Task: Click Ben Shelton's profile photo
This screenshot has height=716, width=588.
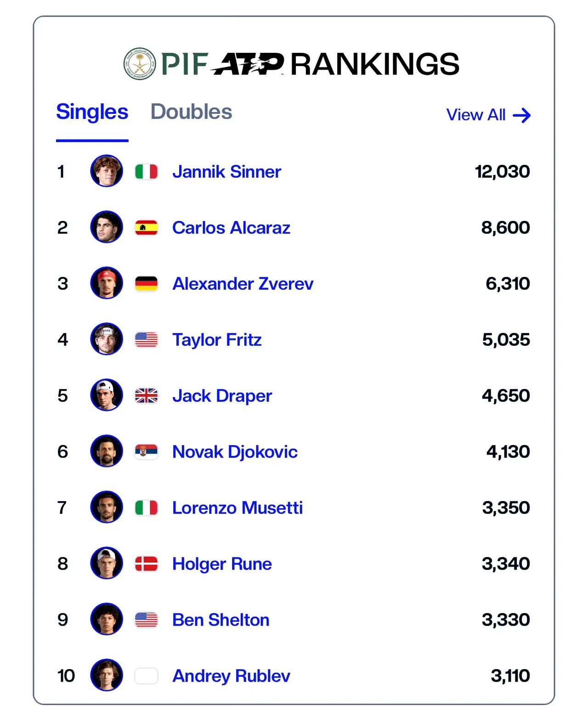Action: coord(107,619)
